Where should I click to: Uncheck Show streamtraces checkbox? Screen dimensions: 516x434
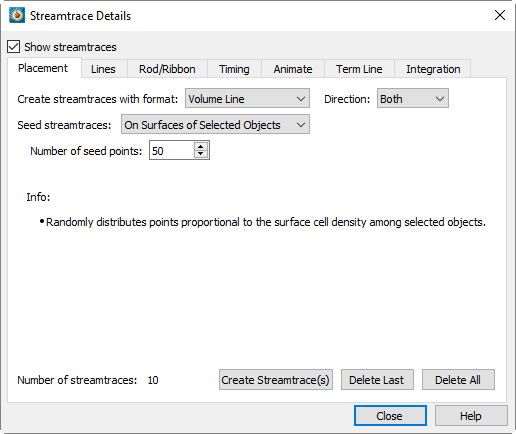click(14, 47)
